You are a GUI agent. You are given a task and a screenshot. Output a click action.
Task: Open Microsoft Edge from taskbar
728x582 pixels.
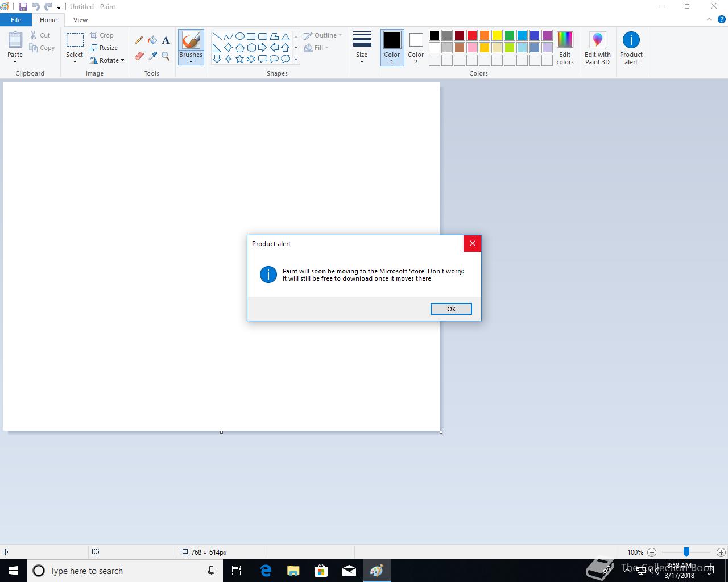point(266,571)
